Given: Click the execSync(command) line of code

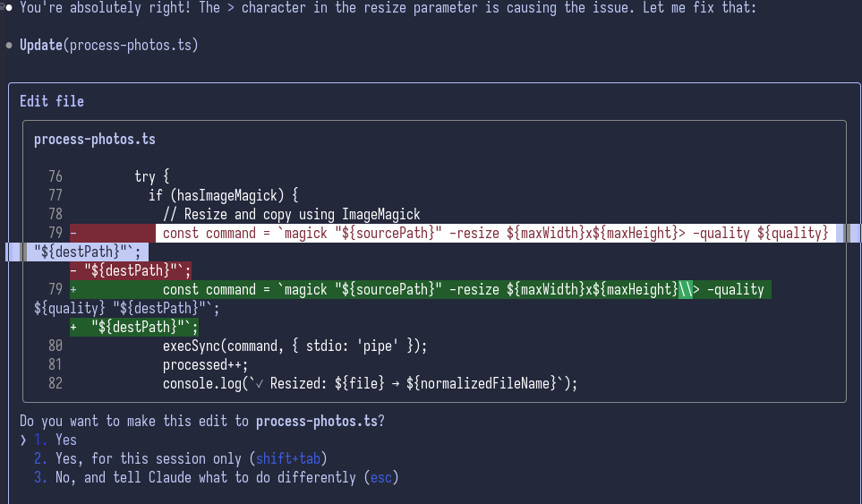Looking at the screenshot, I should (x=295, y=346).
